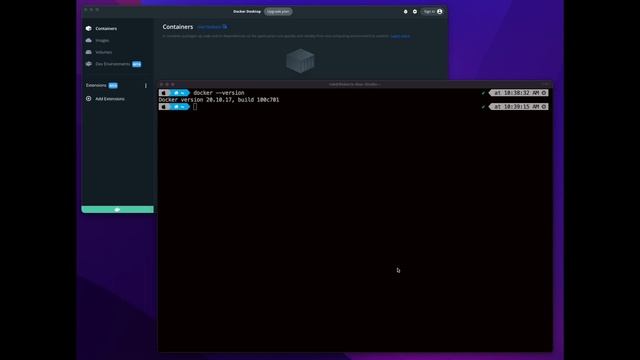Open Learn more link in Containers description
The width and height of the screenshot is (640, 360).
click(x=400, y=36)
